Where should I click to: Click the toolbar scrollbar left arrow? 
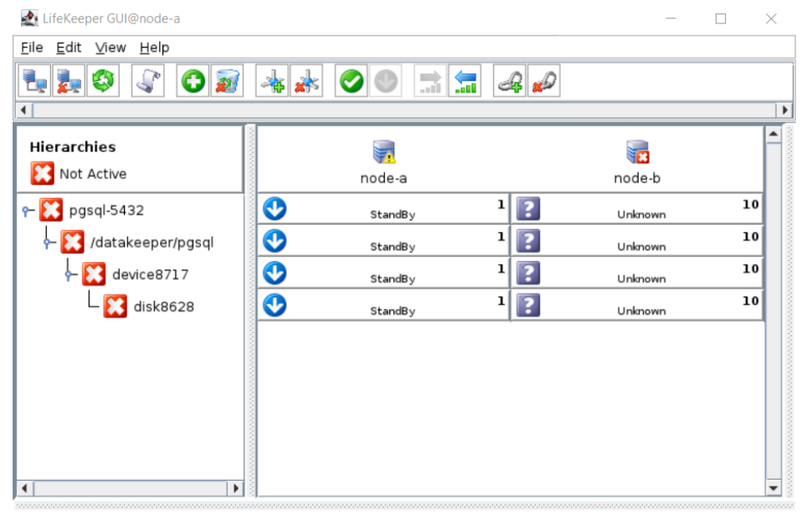tap(23, 110)
